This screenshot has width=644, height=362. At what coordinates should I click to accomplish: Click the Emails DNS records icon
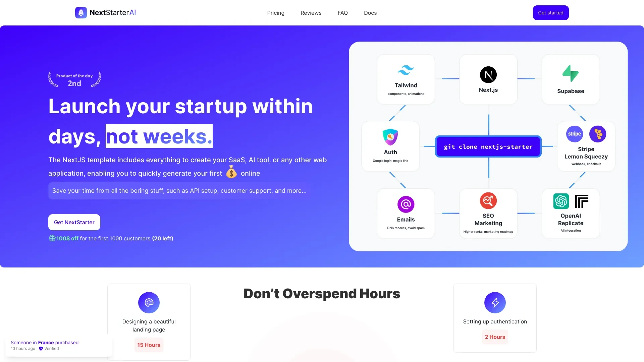[x=406, y=204]
